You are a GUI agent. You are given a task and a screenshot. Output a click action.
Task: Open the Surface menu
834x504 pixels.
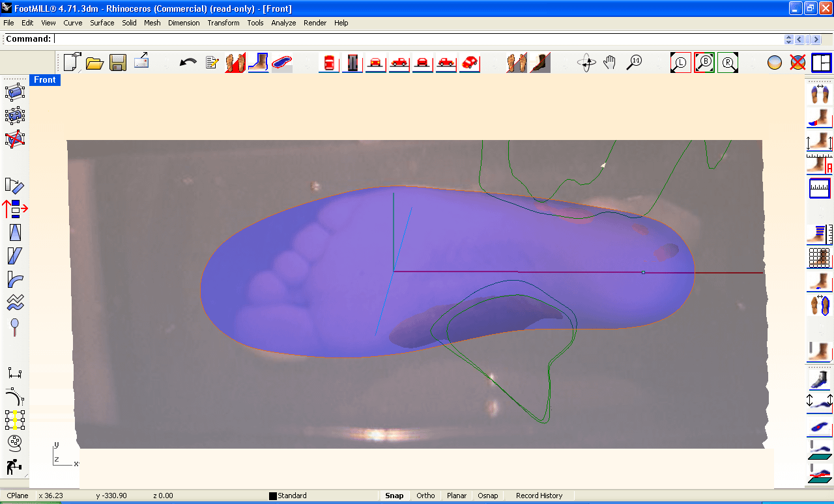(x=102, y=23)
